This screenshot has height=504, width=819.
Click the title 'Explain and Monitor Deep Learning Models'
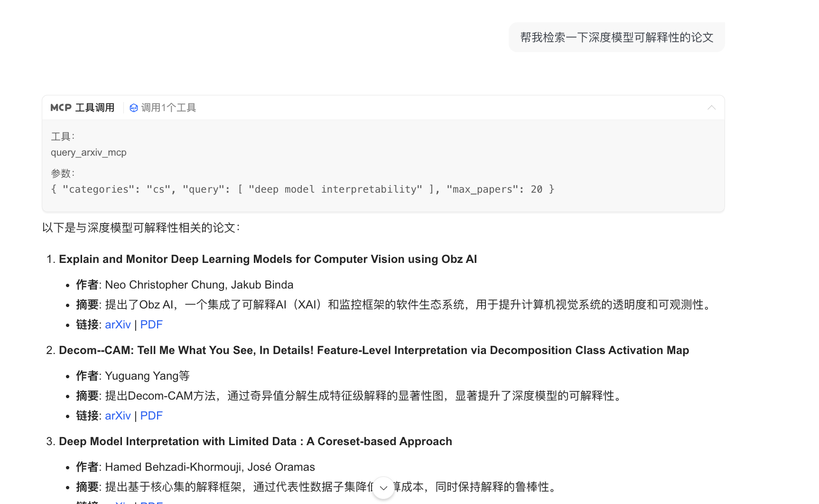pos(268,259)
